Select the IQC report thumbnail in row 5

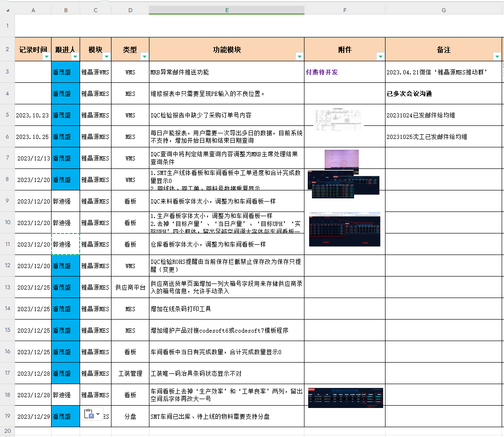click(x=338, y=117)
